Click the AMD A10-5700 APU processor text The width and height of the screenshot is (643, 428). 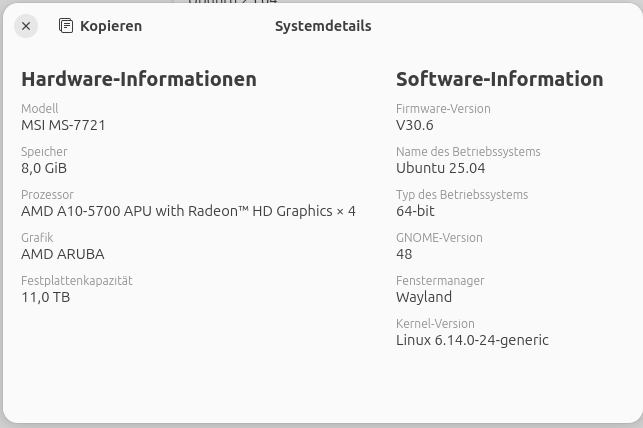(x=188, y=211)
